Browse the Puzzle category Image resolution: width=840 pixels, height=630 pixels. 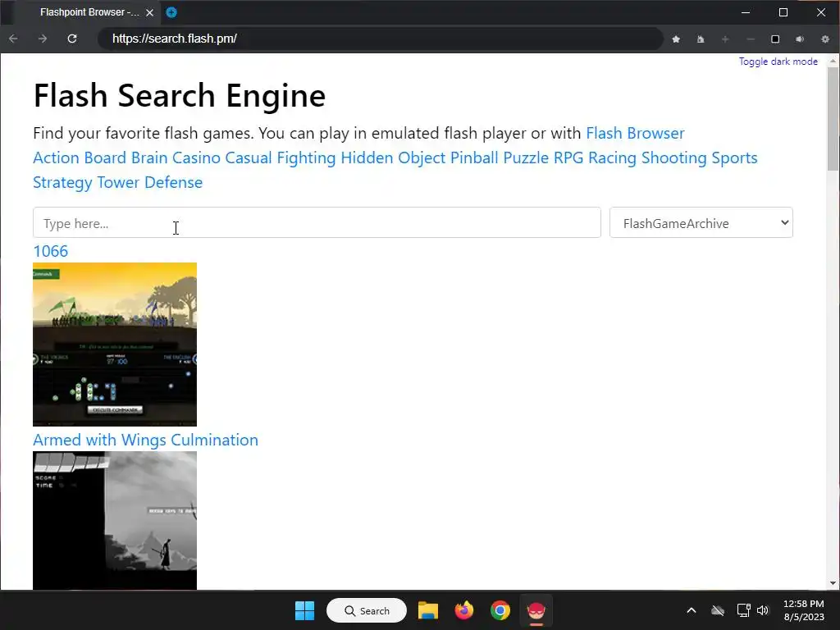point(526,157)
